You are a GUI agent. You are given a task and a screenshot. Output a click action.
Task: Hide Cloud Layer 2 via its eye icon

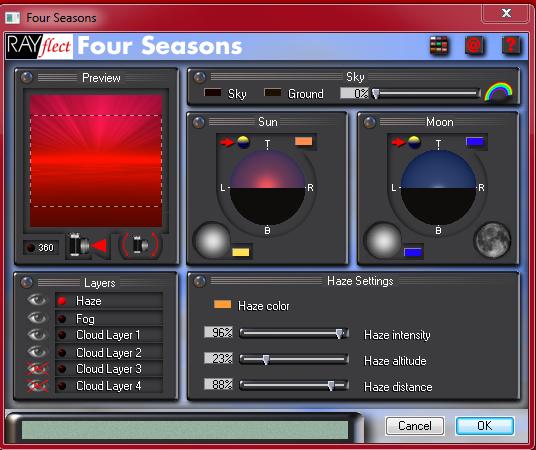[37, 352]
